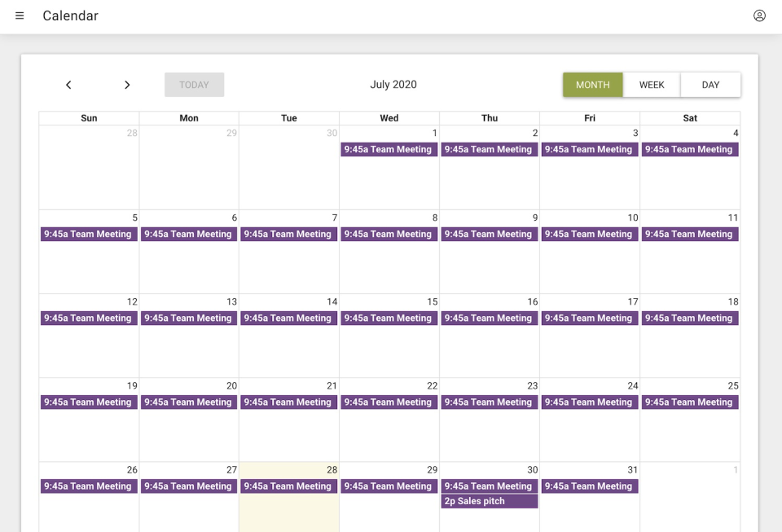The image size is (782, 532).
Task: Advance to next month with right chevron
Action: pos(127,85)
